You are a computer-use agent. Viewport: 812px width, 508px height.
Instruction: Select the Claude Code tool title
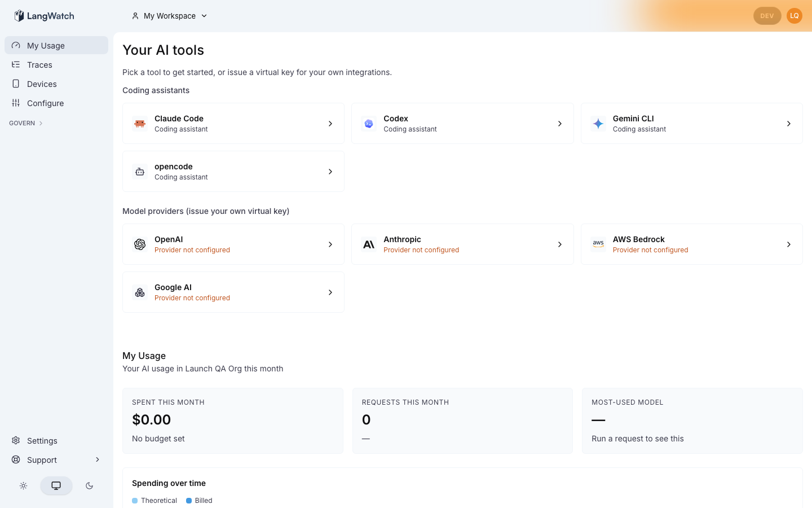[x=179, y=119]
